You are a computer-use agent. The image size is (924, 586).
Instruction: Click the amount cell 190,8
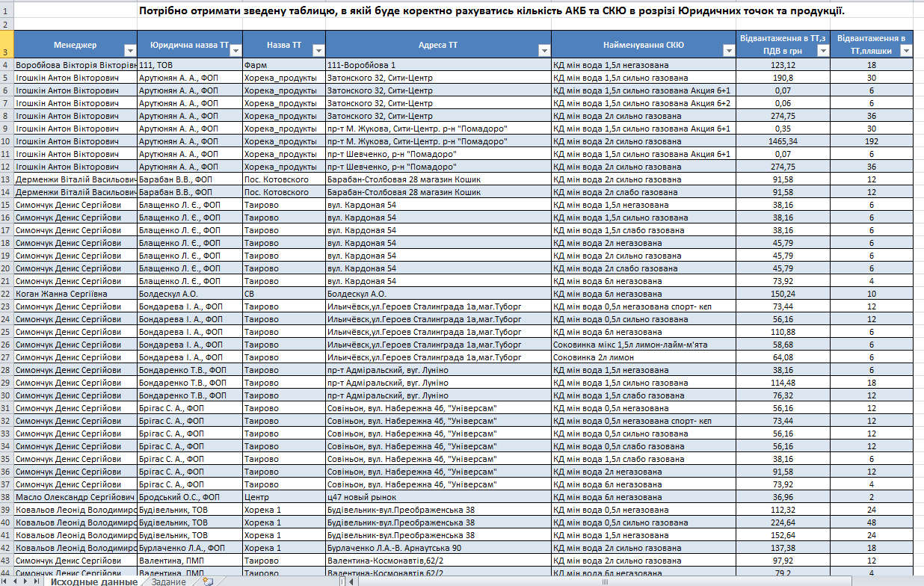coord(783,78)
